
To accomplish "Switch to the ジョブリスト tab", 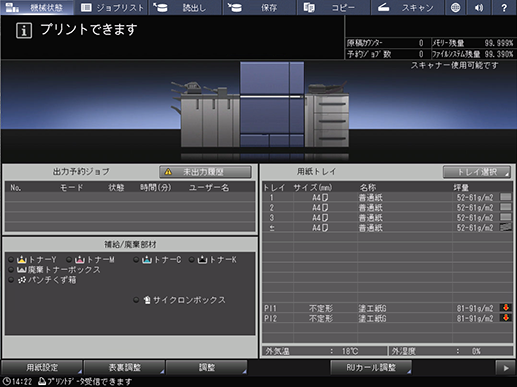I will click(x=111, y=7).
